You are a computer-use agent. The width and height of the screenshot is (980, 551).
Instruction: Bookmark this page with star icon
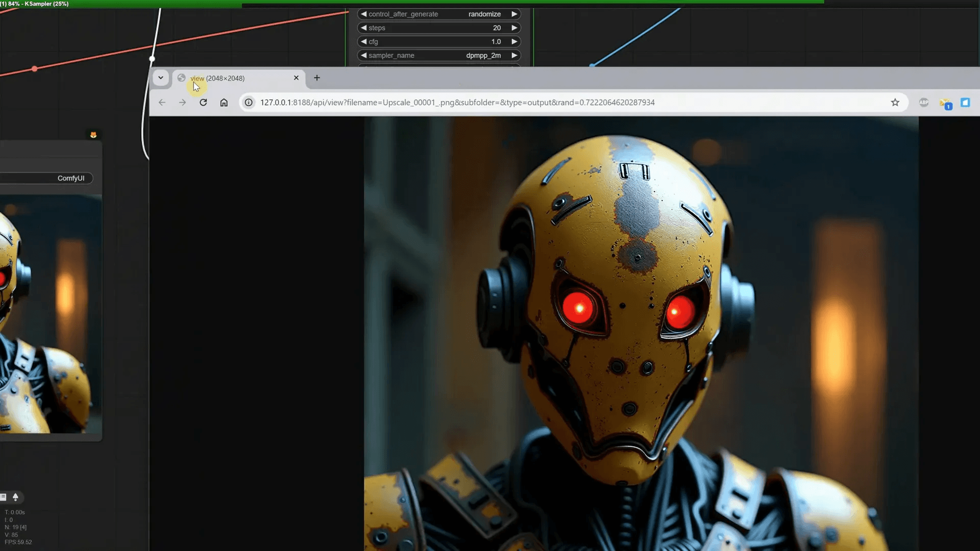(895, 103)
